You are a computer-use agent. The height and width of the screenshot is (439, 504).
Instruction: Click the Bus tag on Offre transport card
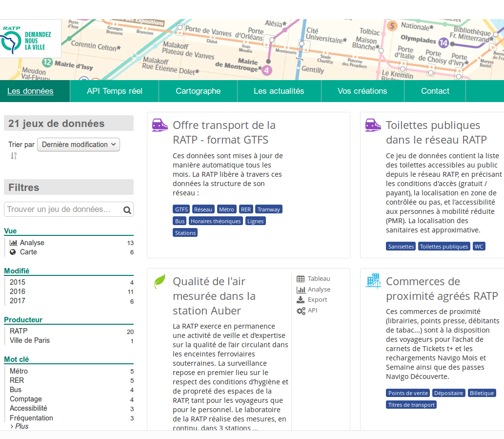(180, 221)
